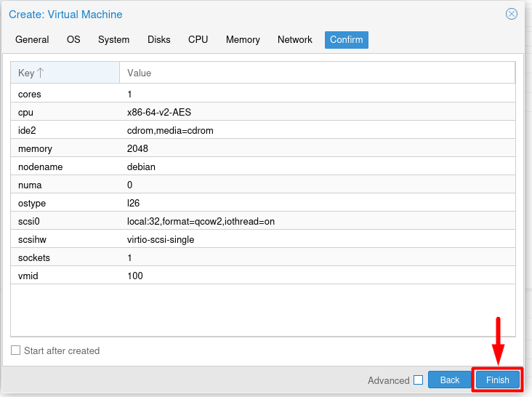The height and width of the screenshot is (397, 532).
Task: Select the Confirm tab
Action: pyautogui.click(x=347, y=40)
